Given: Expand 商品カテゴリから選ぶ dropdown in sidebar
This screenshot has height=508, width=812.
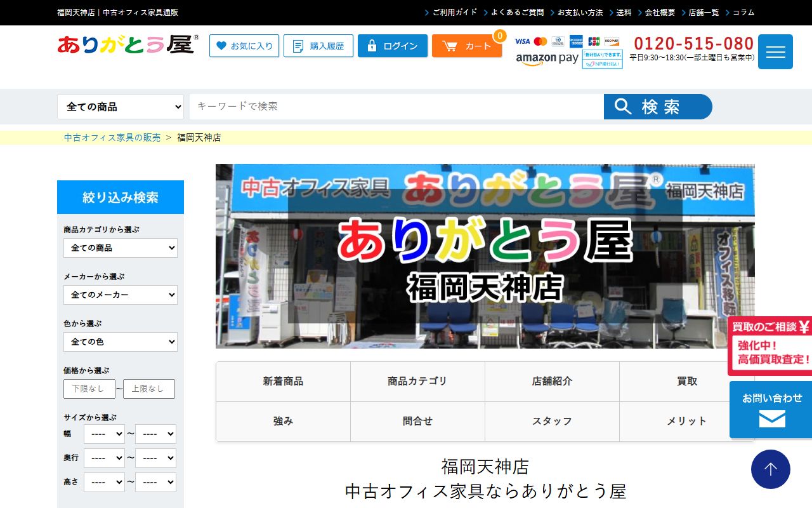Looking at the screenshot, I should [121, 248].
